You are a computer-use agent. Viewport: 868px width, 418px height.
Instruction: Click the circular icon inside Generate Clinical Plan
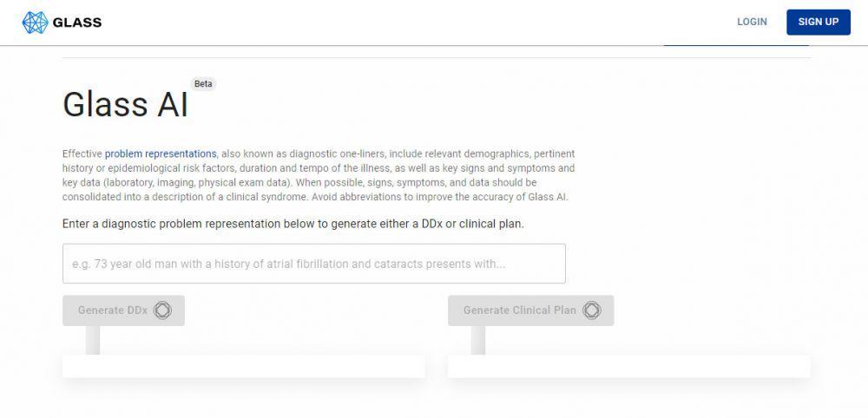(592, 310)
